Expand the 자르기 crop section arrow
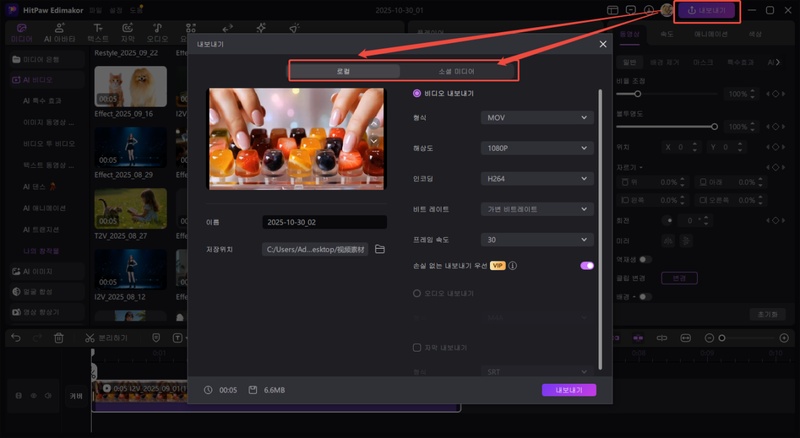This screenshot has height=438, width=800. coord(641,167)
